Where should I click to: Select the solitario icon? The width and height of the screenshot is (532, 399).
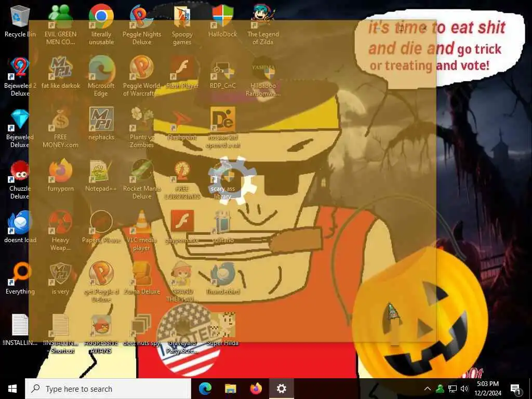point(222,227)
